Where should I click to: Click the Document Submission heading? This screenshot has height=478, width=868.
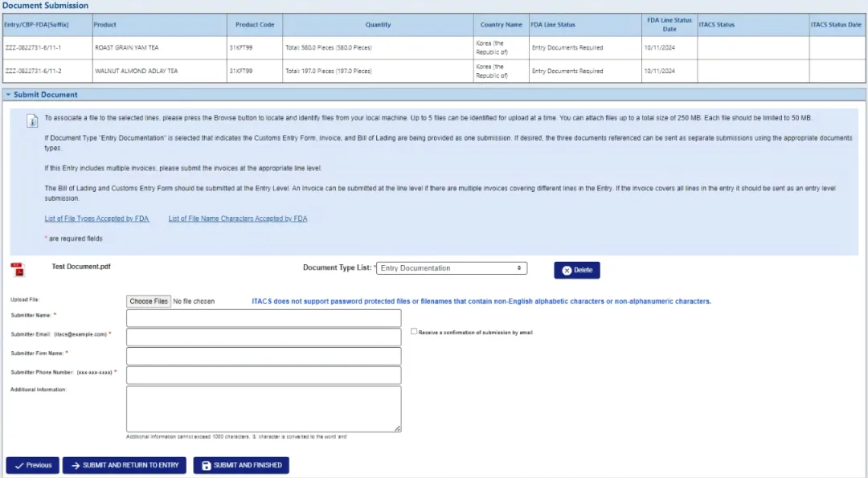coord(45,6)
